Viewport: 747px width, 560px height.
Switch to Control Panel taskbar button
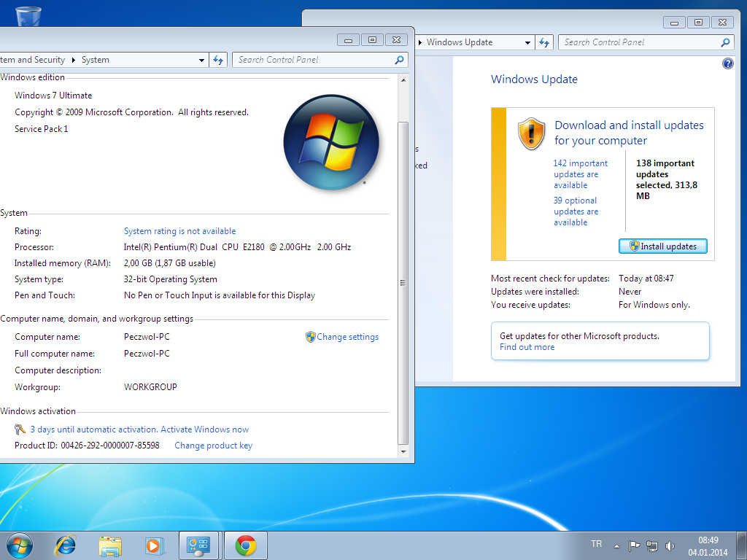point(198,545)
